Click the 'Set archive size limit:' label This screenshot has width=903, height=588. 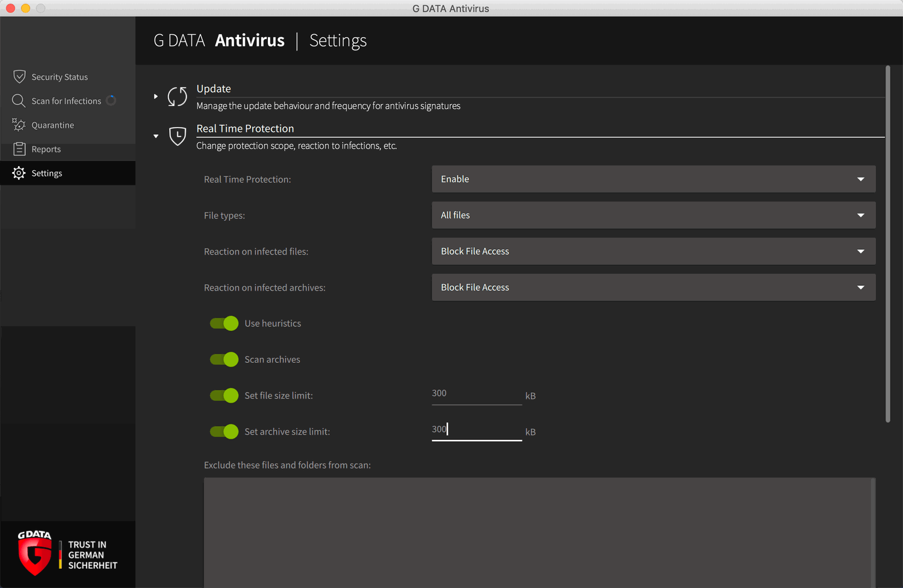coord(287,432)
